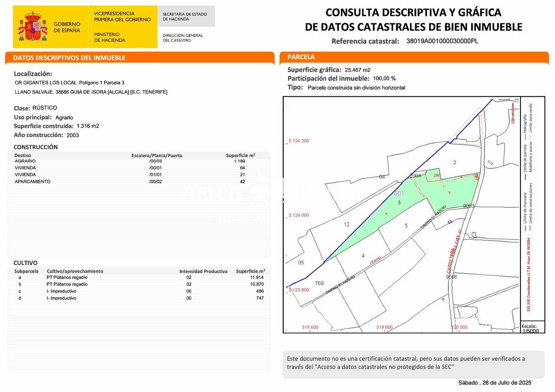The width and height of the screenshot is (555, 392).
Task: Click the 3.124.200 coordinate label on map
Action: pyautogui.click(x=299, y=141)
